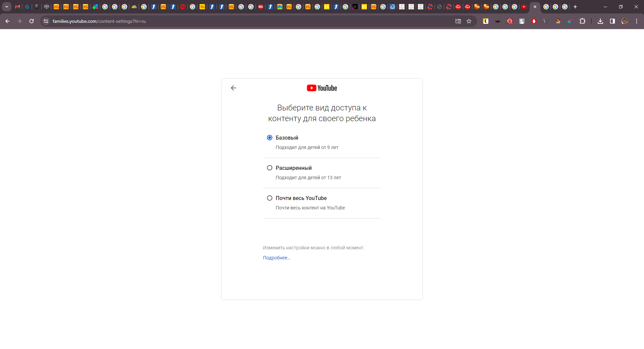
Task: Select the Расширенный access option
Action: pyautogui.click(x=270, y=168)
